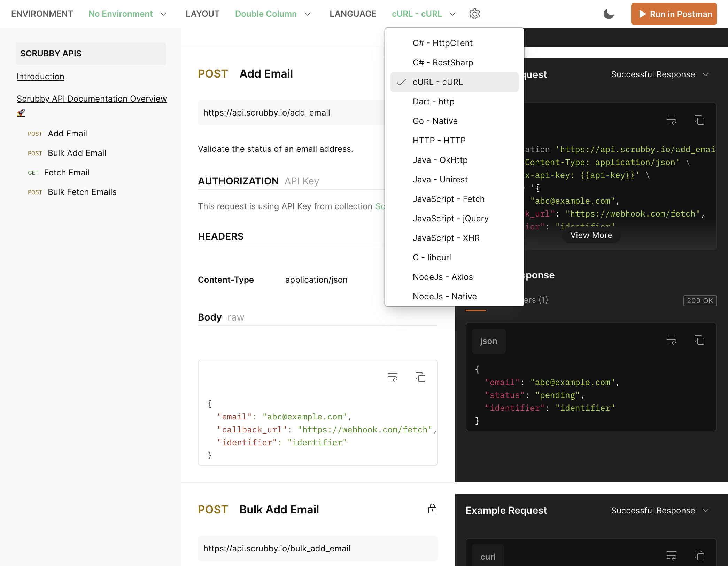
Task: Select Dart - http language
Action: click(454, 102)
